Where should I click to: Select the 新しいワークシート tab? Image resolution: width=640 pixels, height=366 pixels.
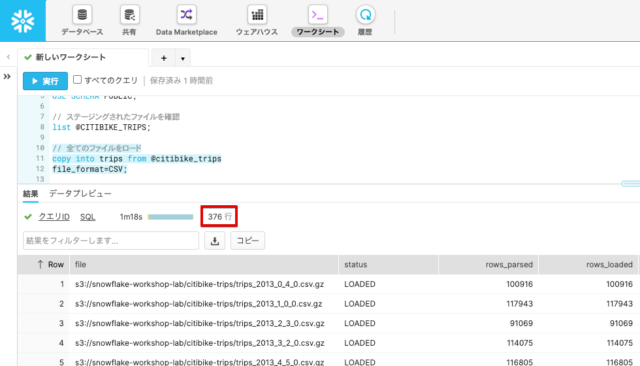[83, 58]
